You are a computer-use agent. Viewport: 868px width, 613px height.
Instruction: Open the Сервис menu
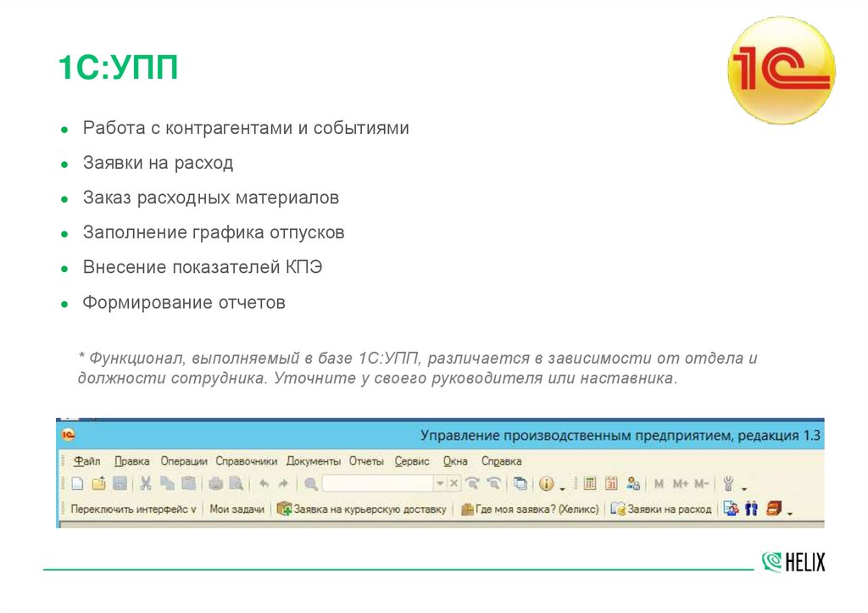(412, 460)
